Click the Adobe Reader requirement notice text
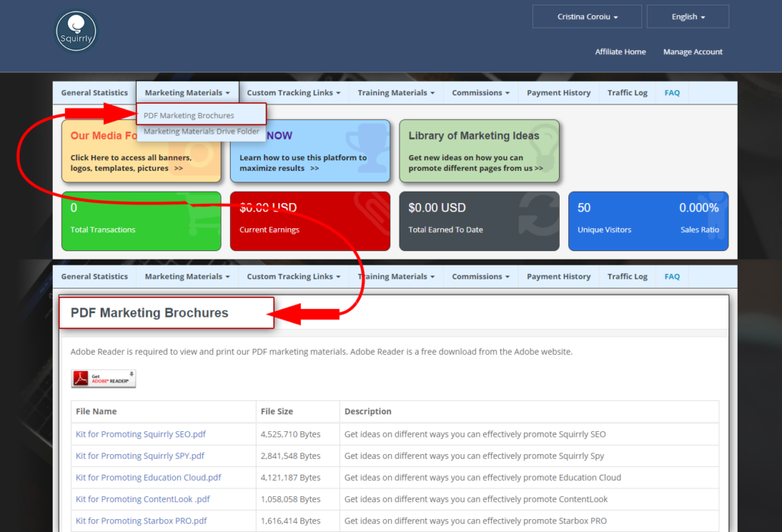Image resolution: width=782 pixels, height=532 pixels. coord(322,352)
